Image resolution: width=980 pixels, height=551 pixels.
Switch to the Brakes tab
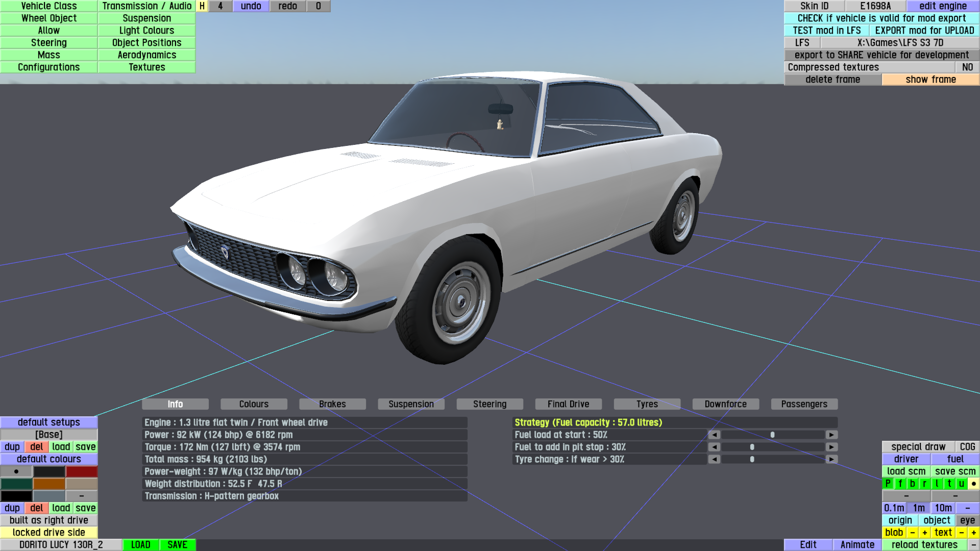(x=332, y=404)
